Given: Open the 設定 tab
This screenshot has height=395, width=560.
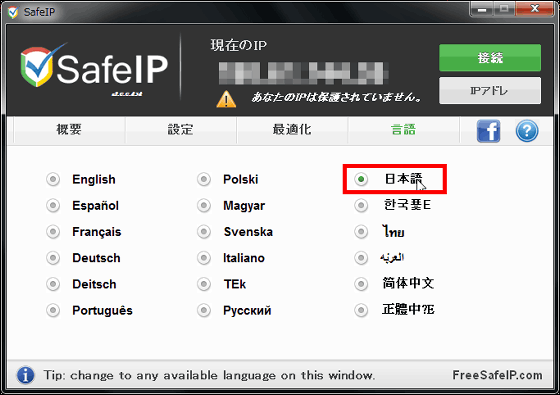Looking at the screenshot, I should tap(181, 130).
